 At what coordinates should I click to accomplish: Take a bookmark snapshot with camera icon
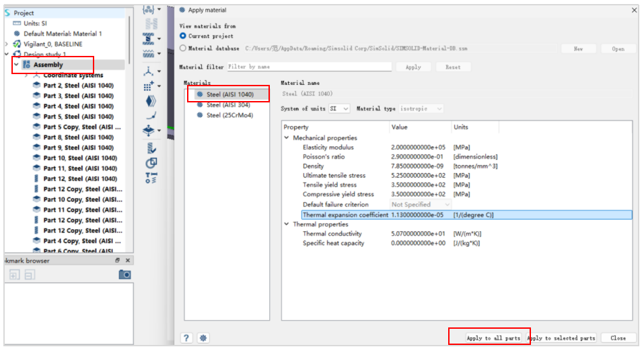pos(125,274)
